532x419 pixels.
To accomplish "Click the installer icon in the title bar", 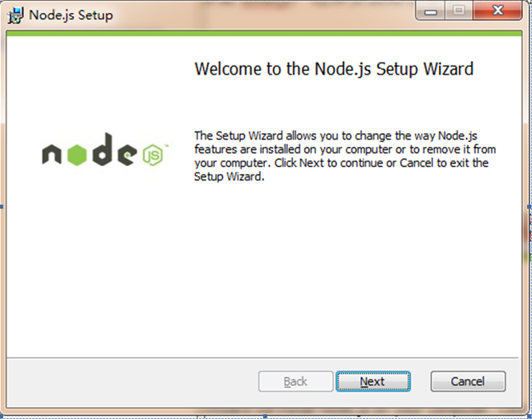I will [15, 15].
